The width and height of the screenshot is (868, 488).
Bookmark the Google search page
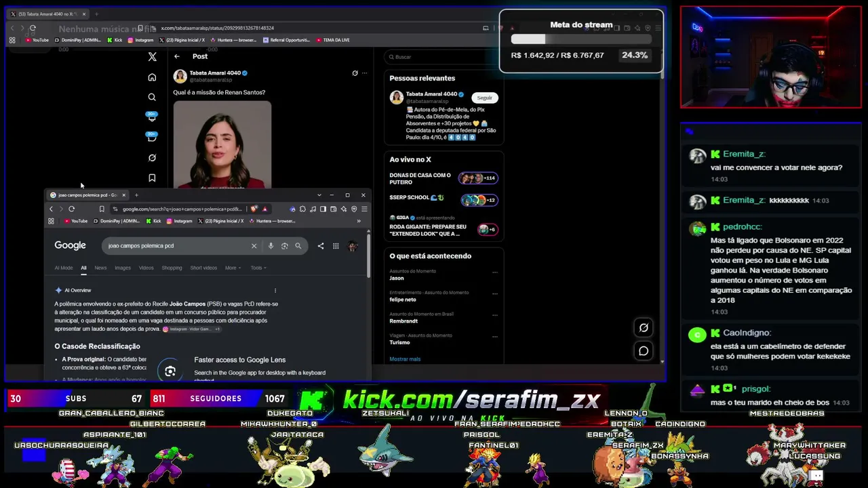(x=102, y=209)
